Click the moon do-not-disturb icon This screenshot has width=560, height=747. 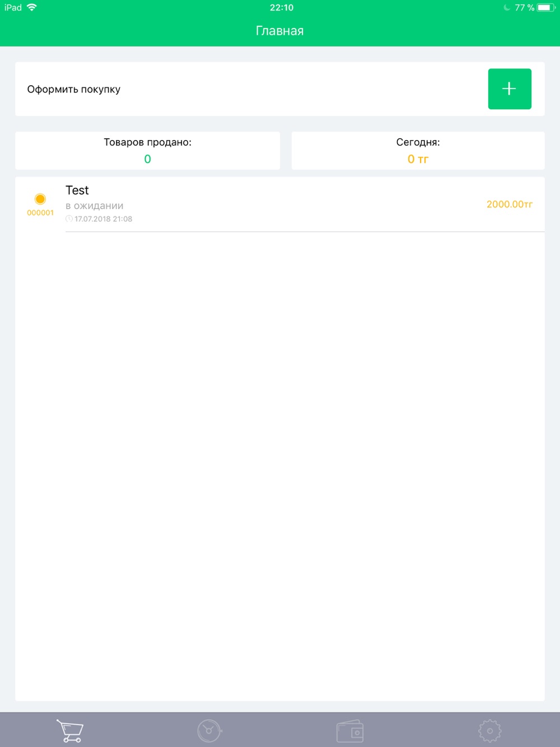[507, 7]
